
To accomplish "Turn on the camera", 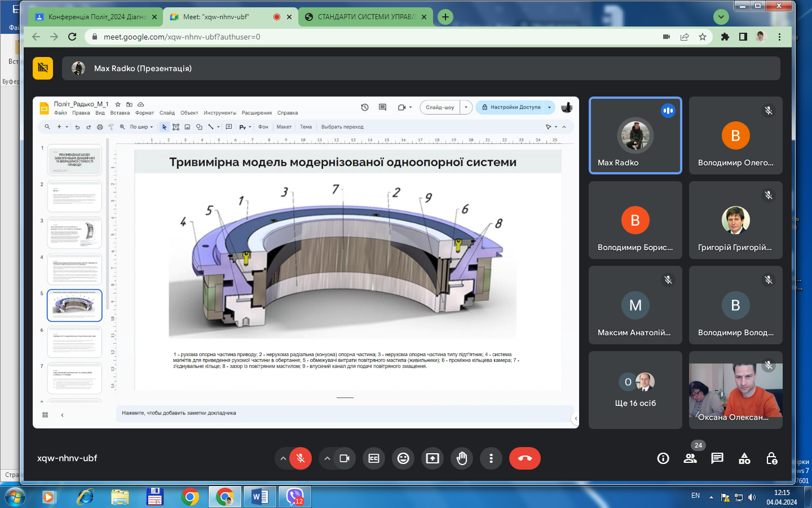I will tap(345, 458).
